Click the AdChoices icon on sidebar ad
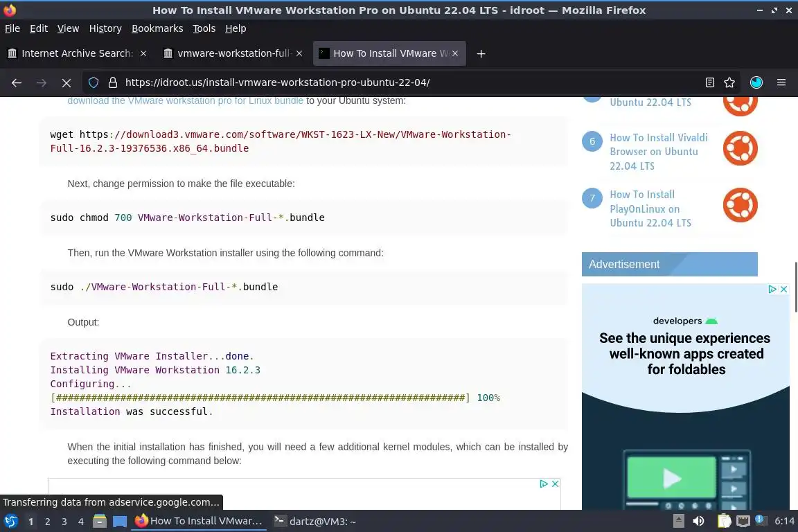 [x=772, y=289]
